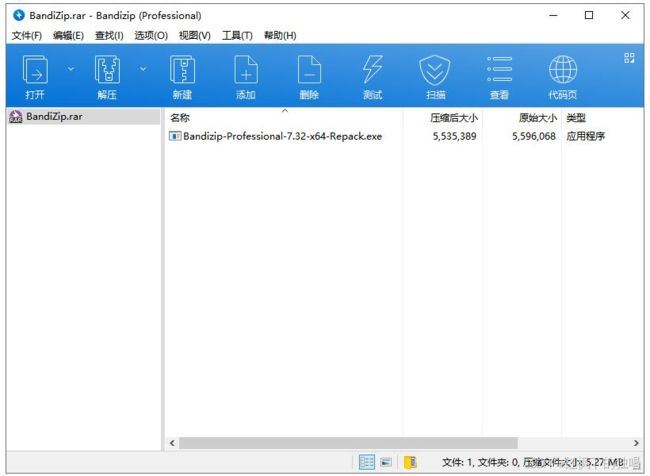Click the yellow archive icon in status bar
The image size is (650, 476).
click(x=410, y=462)
